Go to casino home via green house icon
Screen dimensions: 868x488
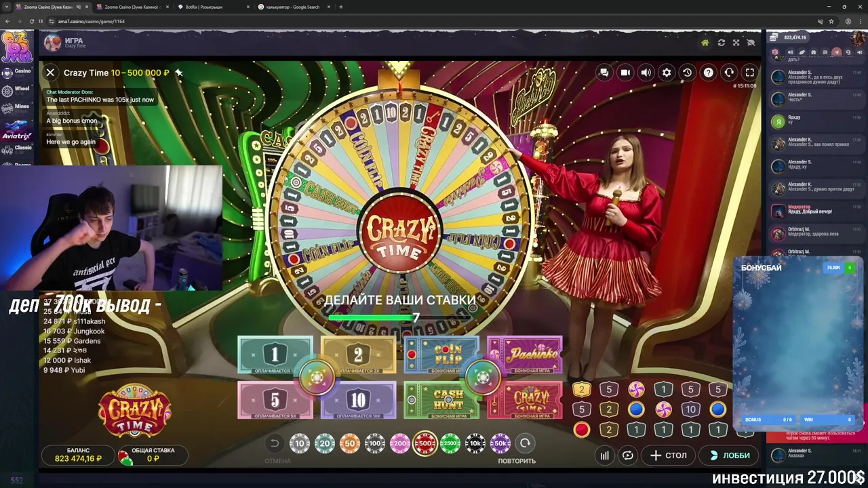coord(705,43)
